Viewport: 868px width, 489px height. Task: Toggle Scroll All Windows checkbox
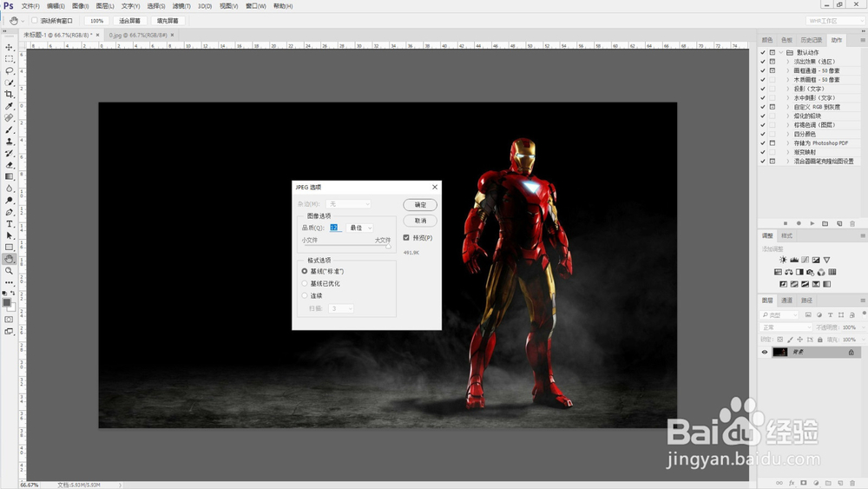click(35, 21)
